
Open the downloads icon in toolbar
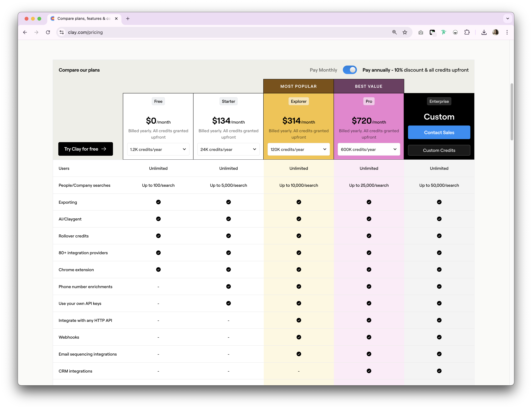click(484, 32)
